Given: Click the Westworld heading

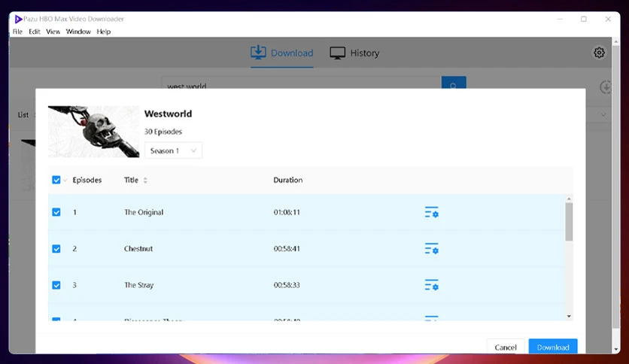Looking at the screenshot, I should (x=168, y=114).
